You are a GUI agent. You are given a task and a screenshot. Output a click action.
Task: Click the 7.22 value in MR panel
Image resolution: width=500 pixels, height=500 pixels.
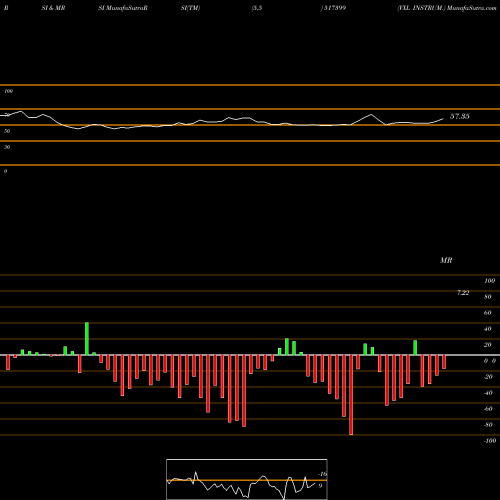(x=463, y=293)
